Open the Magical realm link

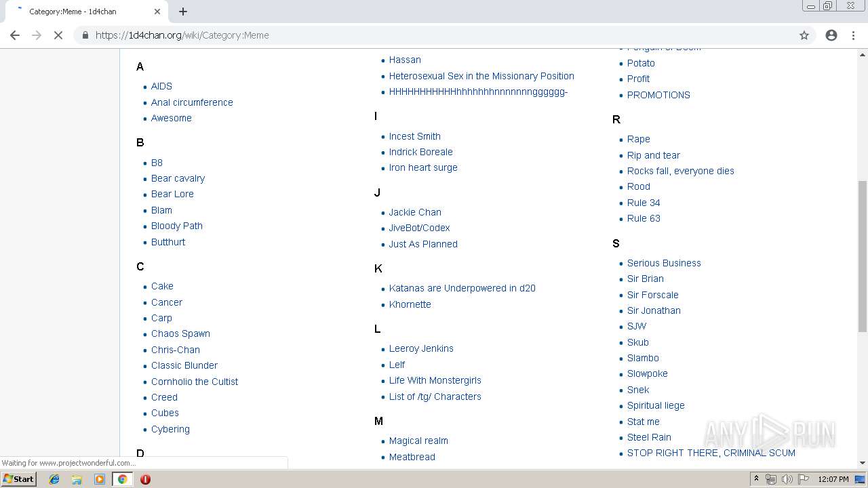tap(418, 441)
